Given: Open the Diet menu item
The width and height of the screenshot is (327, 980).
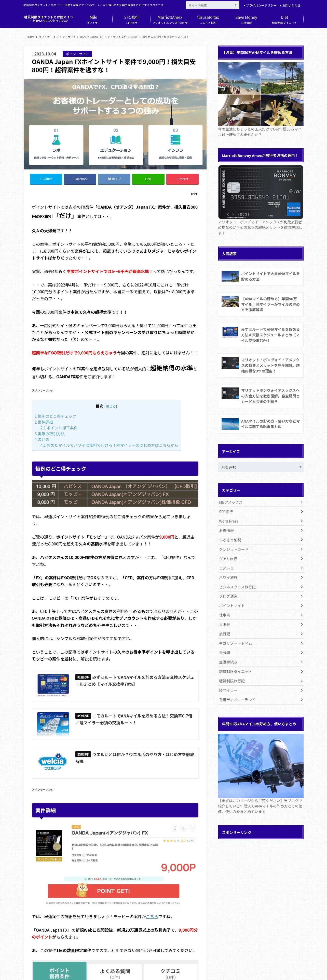Looking at the screenshot, I should tap(284, 19).
